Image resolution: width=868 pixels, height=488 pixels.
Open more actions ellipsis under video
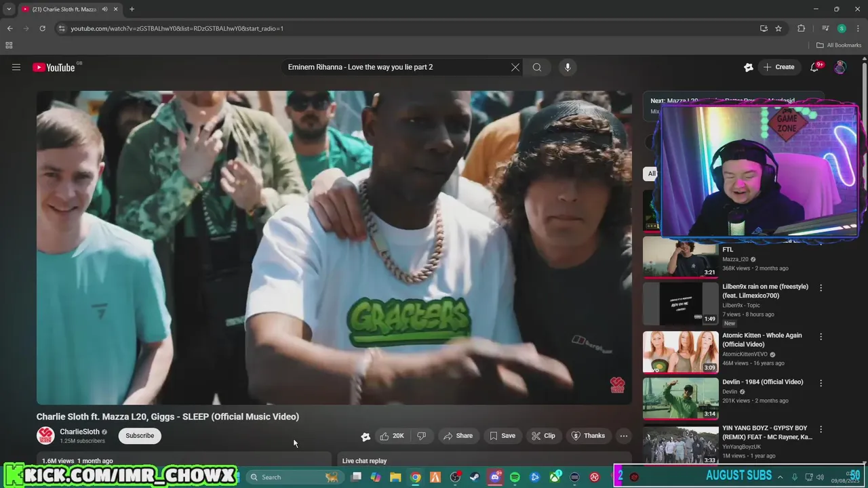pyautogui.click(x=624, y=436)
